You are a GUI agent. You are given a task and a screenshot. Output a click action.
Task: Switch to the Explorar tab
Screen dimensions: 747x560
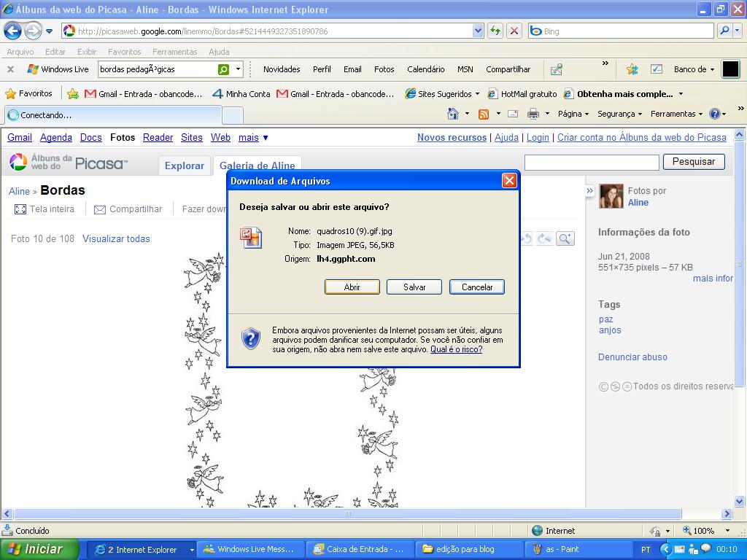[x=185, y=166]
